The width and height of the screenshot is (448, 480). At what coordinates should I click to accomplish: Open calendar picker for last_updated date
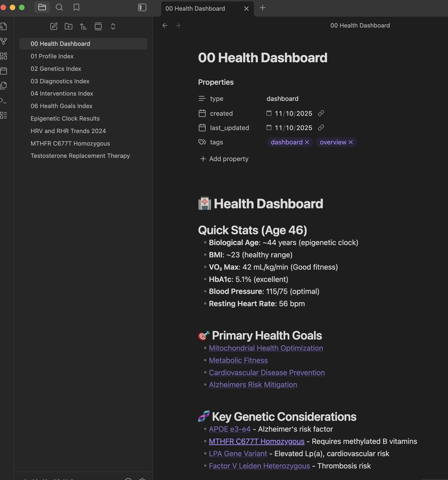tap(269, 128)
